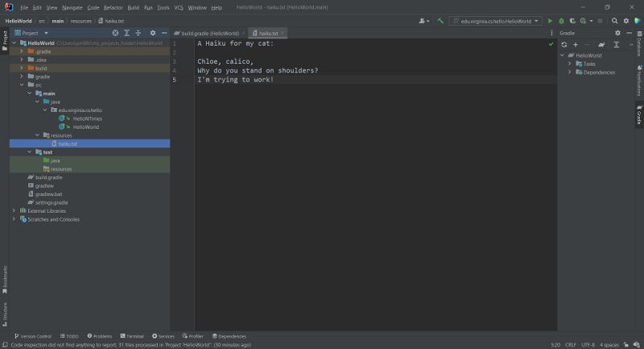Open the File menu
Viewport: 644px width, 349px height.
24,7
